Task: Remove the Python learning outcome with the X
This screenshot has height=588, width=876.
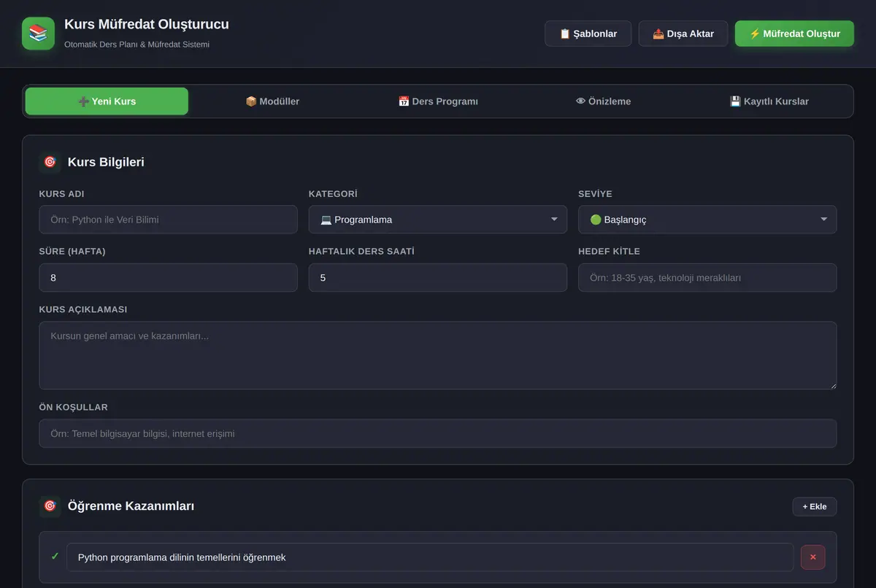Action: (812, 557)
